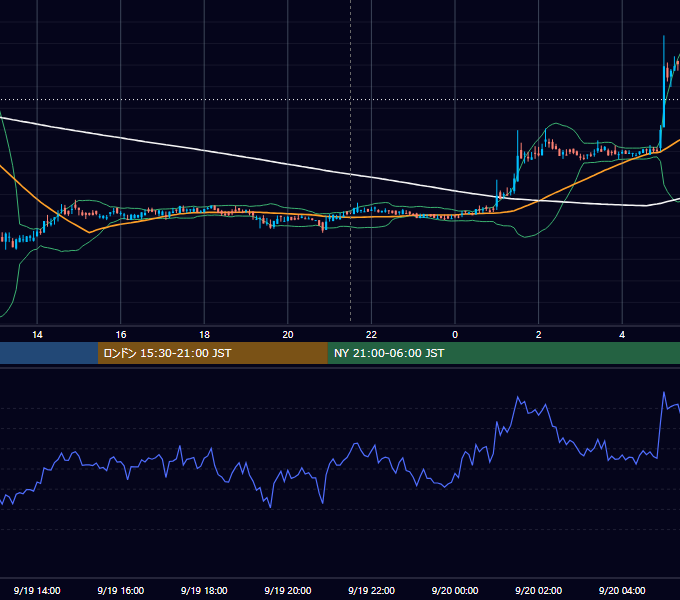The width and height of the screenshot is (680, 600).
Task: Click the 14 hour label on chart axis
Action: pyautogui.click(x=37, y=335)
